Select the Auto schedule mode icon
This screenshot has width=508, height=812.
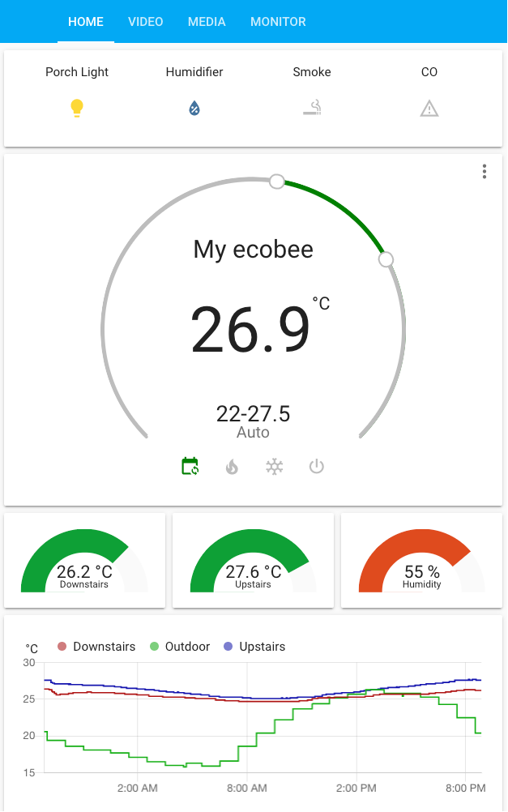pos(190,466)
